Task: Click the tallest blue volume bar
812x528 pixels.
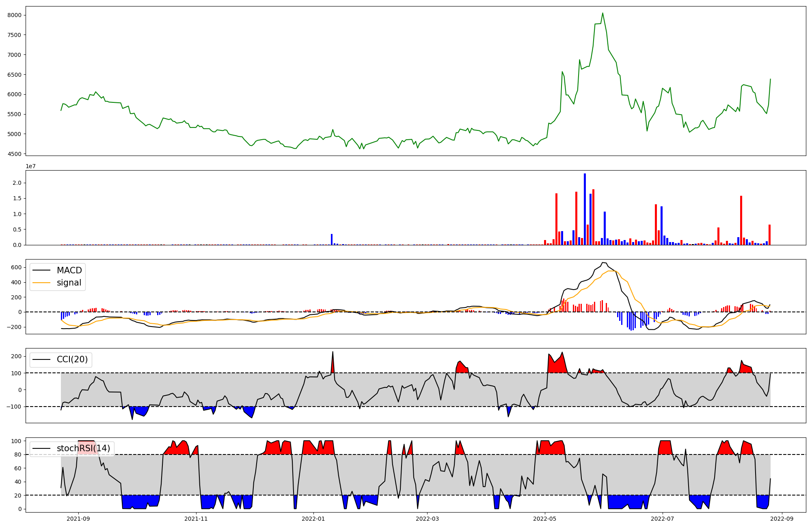Action: coord(585,209)
